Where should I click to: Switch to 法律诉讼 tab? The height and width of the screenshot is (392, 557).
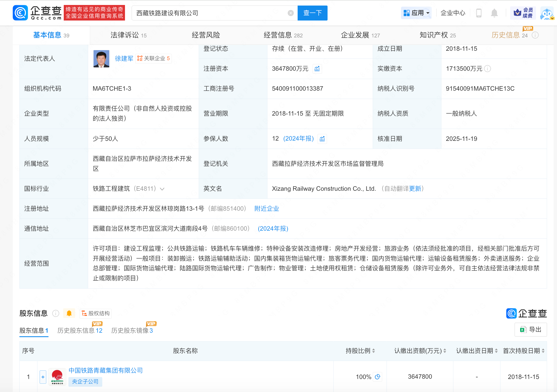[x=128, y=35]
